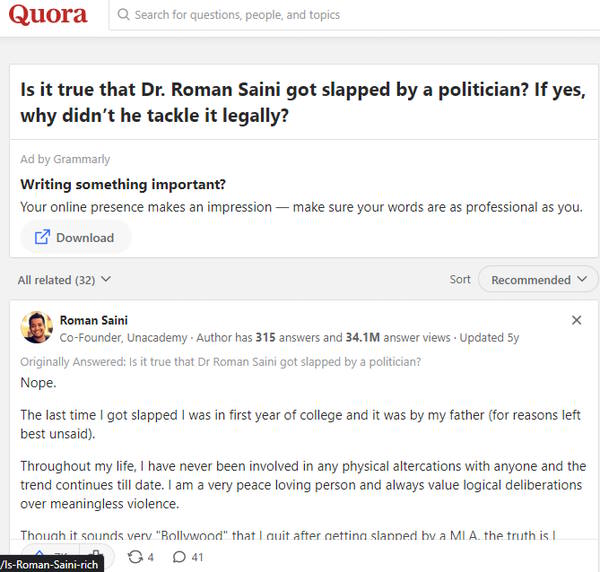
Task: Click the Download external link icon
Action: 43,237
